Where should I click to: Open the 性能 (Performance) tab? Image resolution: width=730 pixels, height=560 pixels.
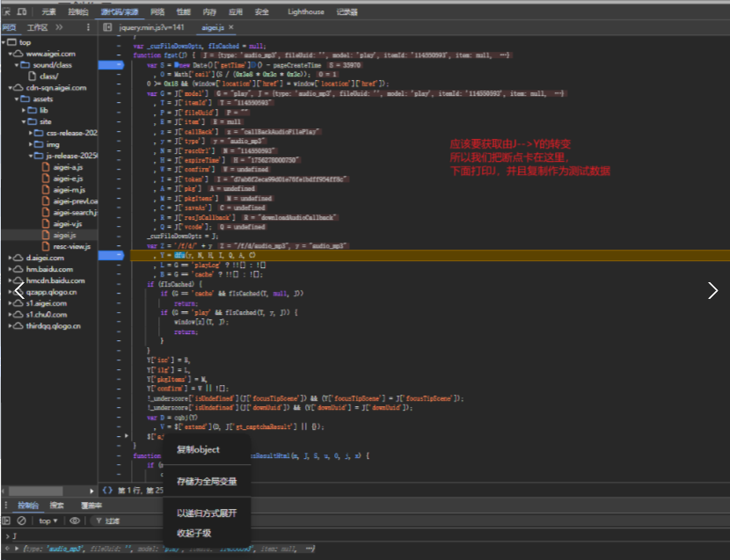(x=184, y=11)
